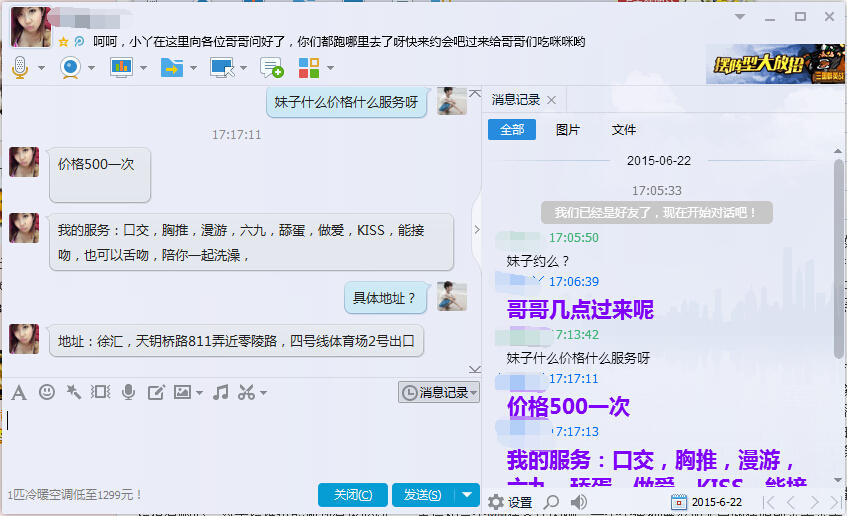
Task: Click the yellow star icon by status
Action: [x=63, y=42]
